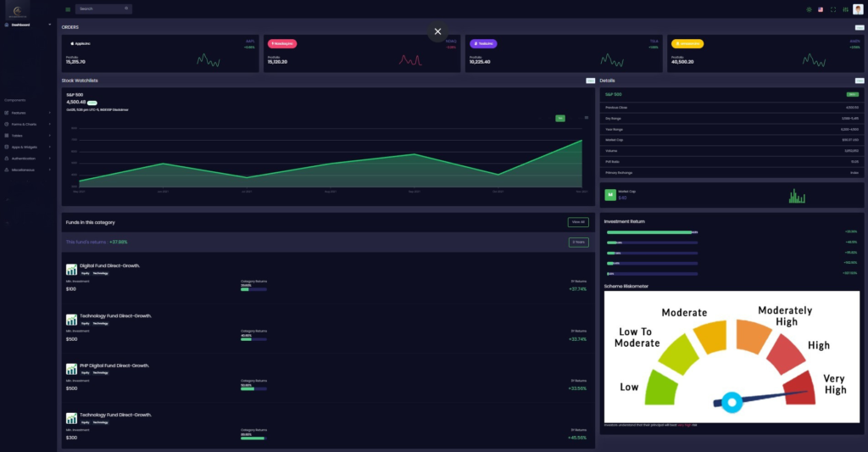The height and width of the screenshot is (452, 868).
Task: Expand the Authentication sidebar menu
Action: tap(29, 158)
